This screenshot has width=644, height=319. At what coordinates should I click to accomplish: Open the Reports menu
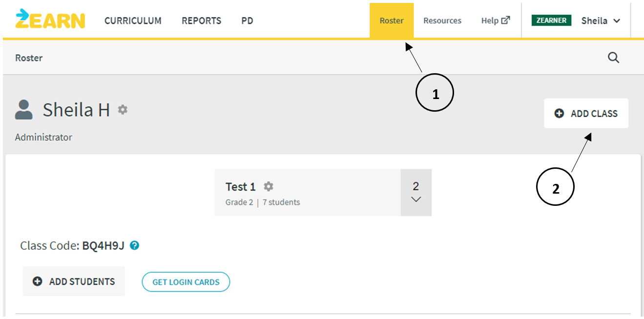point(201,21)
